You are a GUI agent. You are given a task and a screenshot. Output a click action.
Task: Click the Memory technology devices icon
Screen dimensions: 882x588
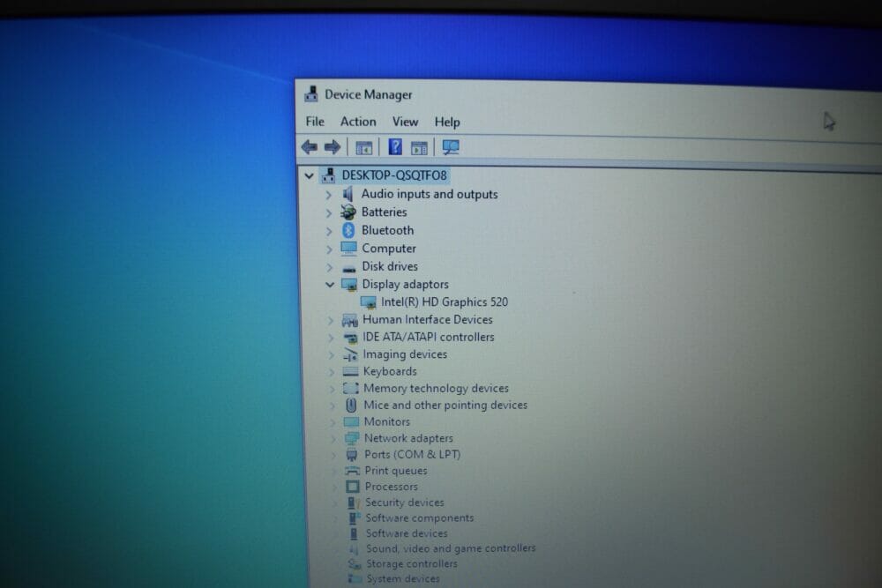[x=351, y=389]
